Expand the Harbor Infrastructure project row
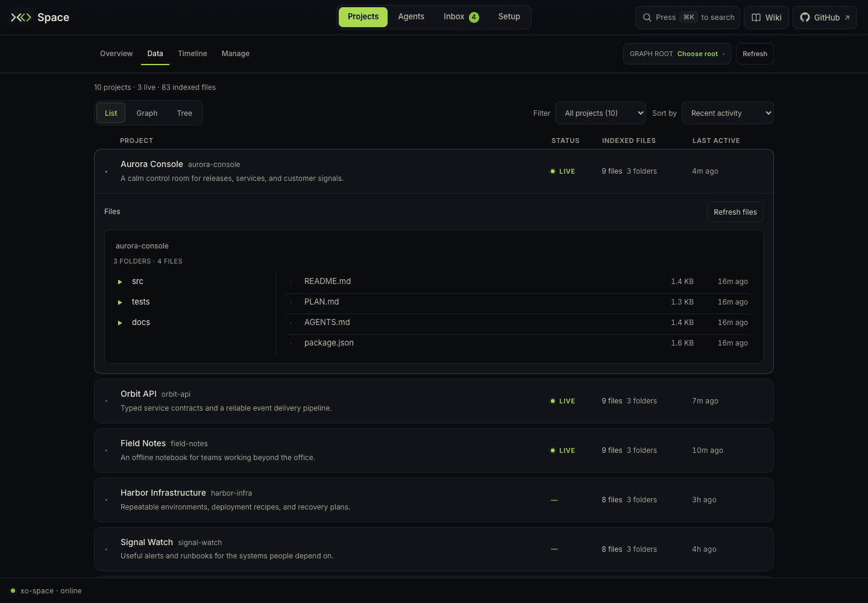Viewport: 868px width, 603px height. click(x=433, y=500)
